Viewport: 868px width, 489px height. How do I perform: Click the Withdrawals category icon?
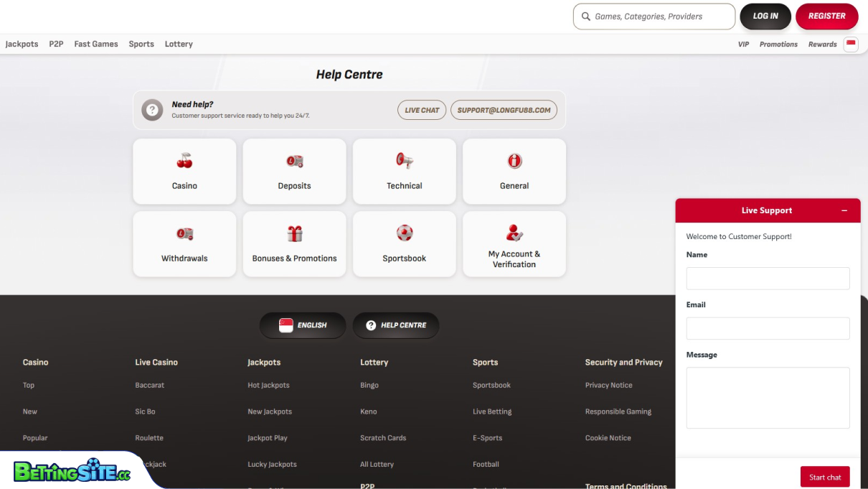tap(184, 233)
